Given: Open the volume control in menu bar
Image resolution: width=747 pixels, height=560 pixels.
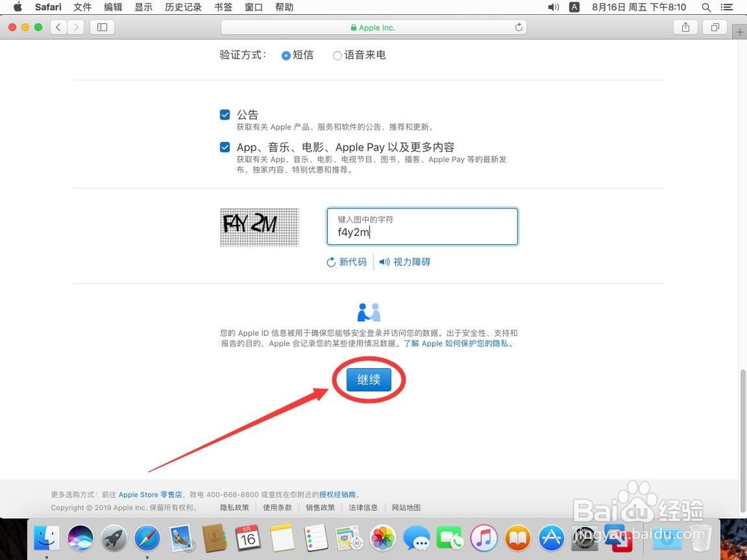Looking at the screenshot, I should tap(553, 7).
